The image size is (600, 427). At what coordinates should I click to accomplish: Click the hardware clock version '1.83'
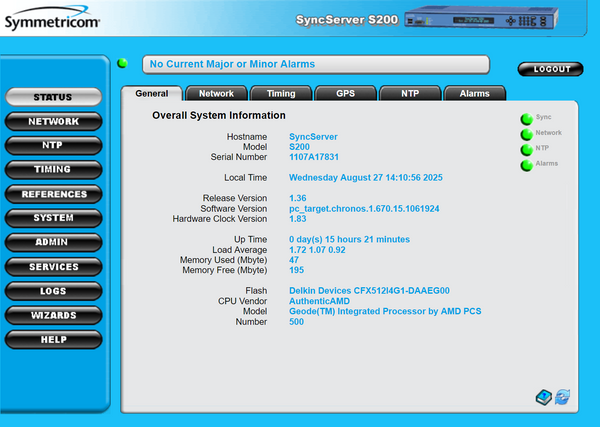click(x=298, y=219)
